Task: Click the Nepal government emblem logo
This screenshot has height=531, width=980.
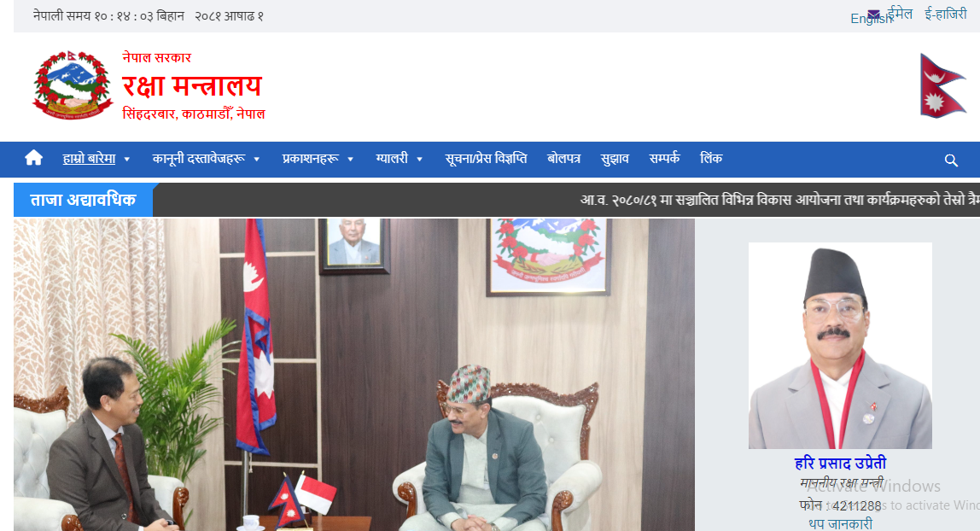Action: click(x=73, y=85)
